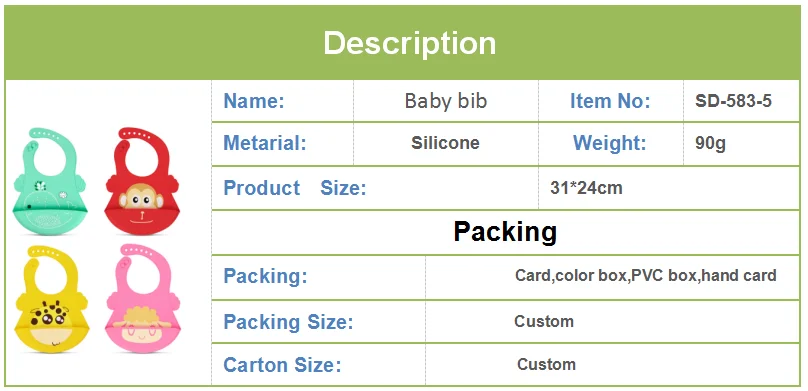808x391 pixels.
Task: Select the SD-583-5 item number
Action: point(733,101)
